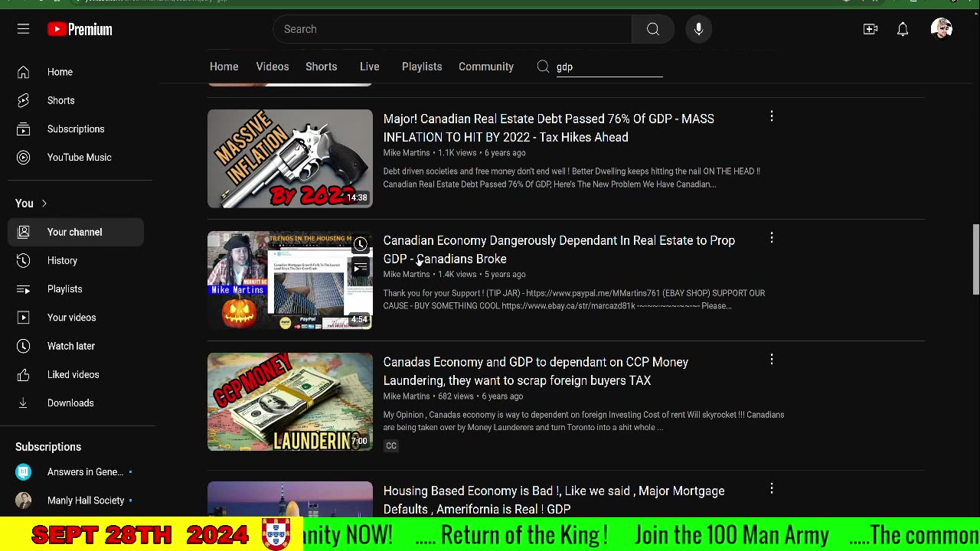The image size is (980, 551).
Task: Click the channel search field containing gdp
Action: tap(609, 67)
